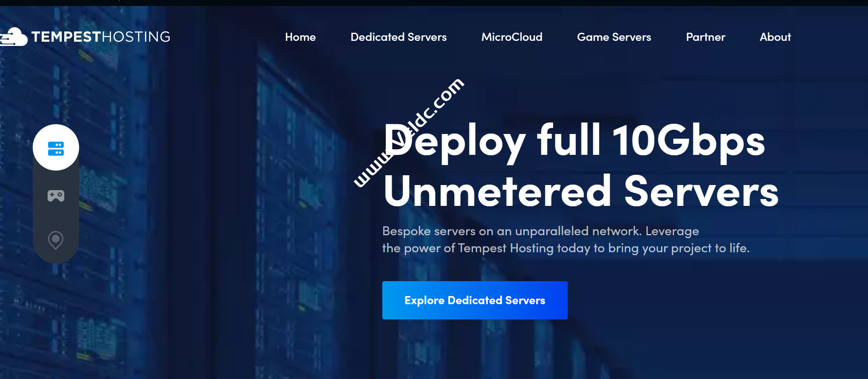Image resolution: width=868 pixels, height=379 pixels.
Task: Open the Home menu item
Action: (300, 37)
